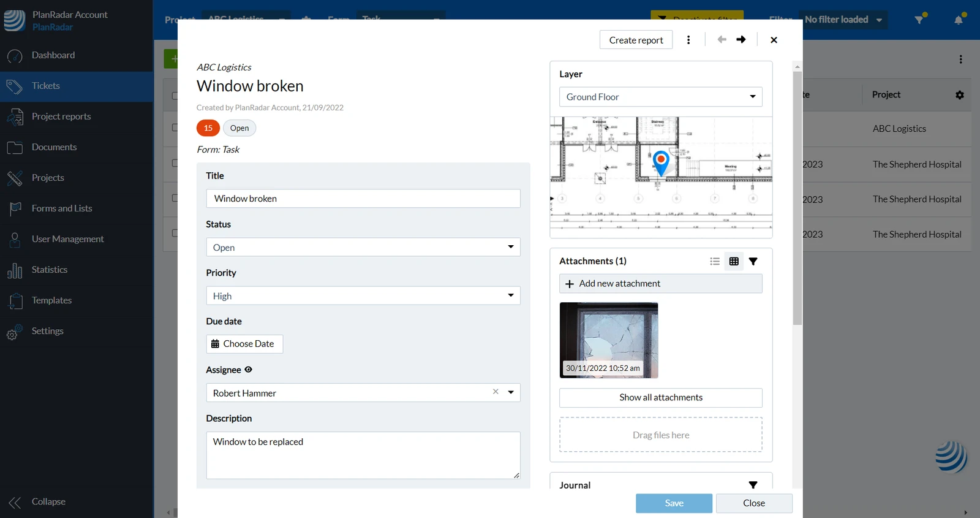
Task: Open the Layer Ground Floor dropdown
Action: [x=661, y=97]
